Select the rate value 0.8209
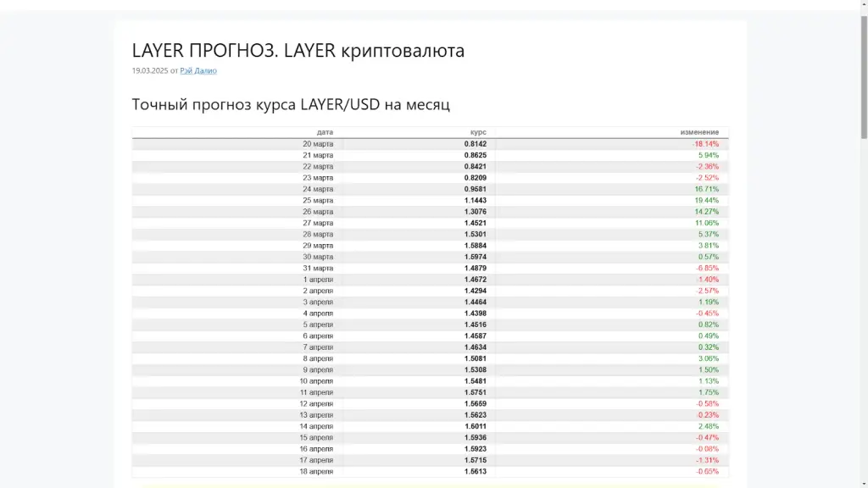 click(x=476, y=178)
